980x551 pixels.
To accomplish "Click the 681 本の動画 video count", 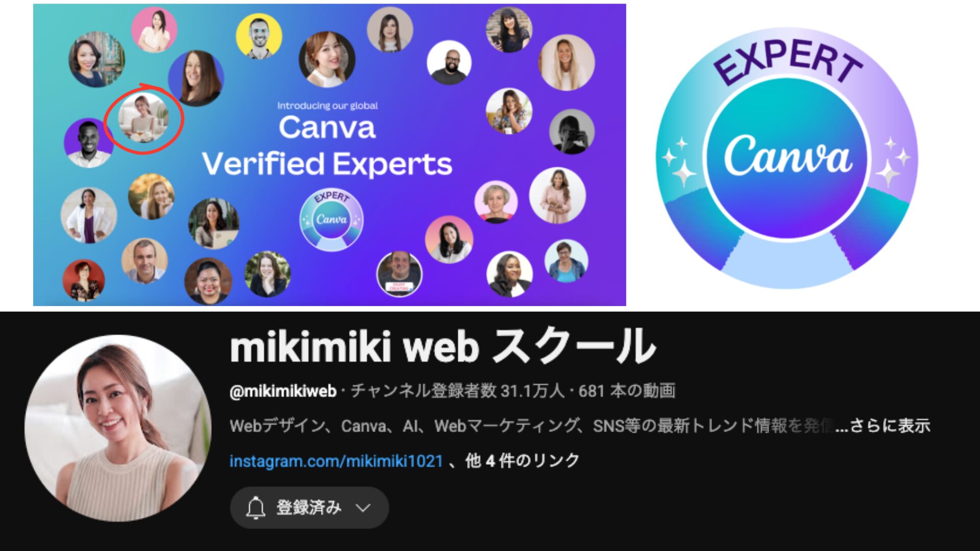I will pyautogui.click(x=627, y=391).
